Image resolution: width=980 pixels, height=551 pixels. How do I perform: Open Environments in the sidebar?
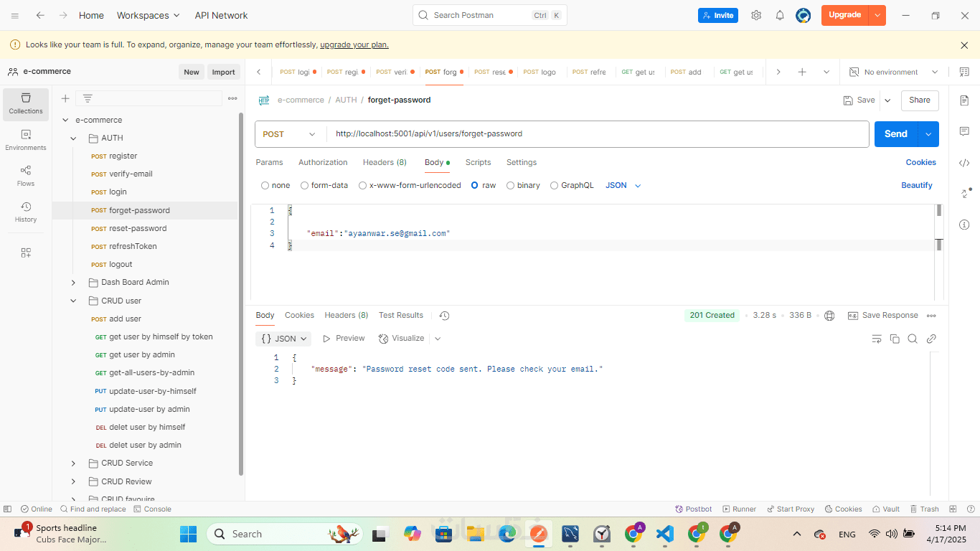tap(26, 140)
